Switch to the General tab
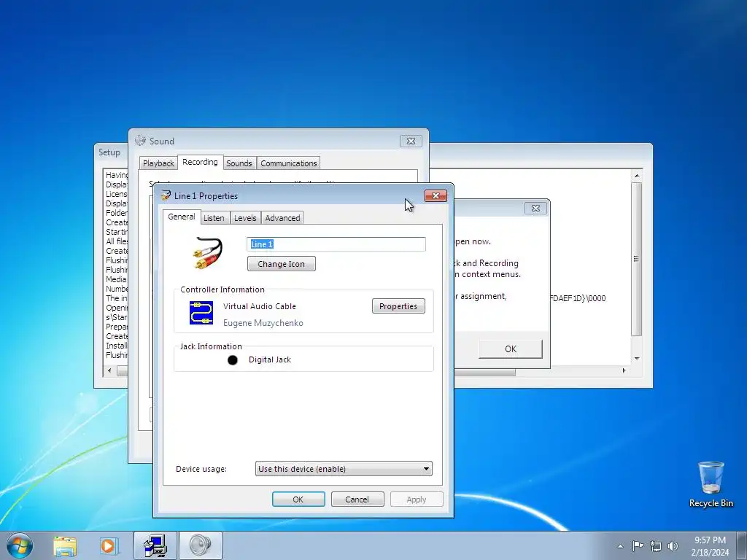The width and height of the screenshot is (747, 560). 182,217
